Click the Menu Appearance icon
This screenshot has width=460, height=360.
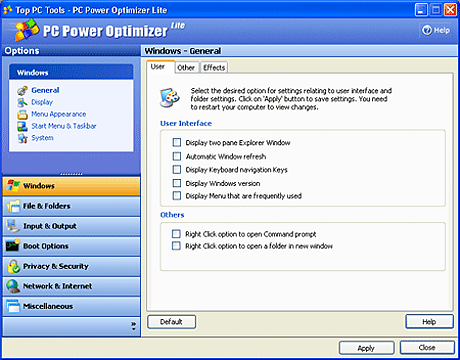coord(22,114)
